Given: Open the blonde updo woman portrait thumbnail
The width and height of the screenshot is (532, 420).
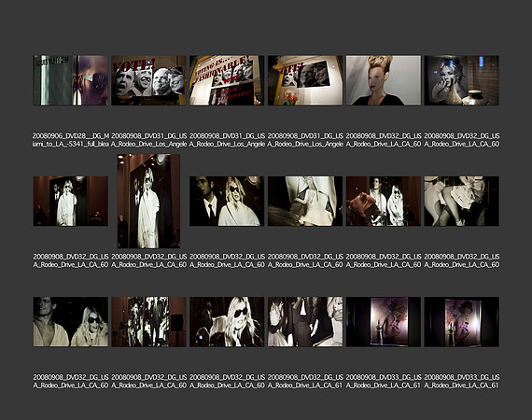Looking at the screenshot, I should [383, 80].
